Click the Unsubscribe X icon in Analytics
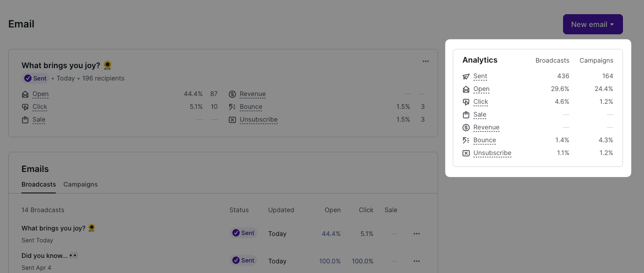This screenshot has height=273, width=644. click(466, 153)
